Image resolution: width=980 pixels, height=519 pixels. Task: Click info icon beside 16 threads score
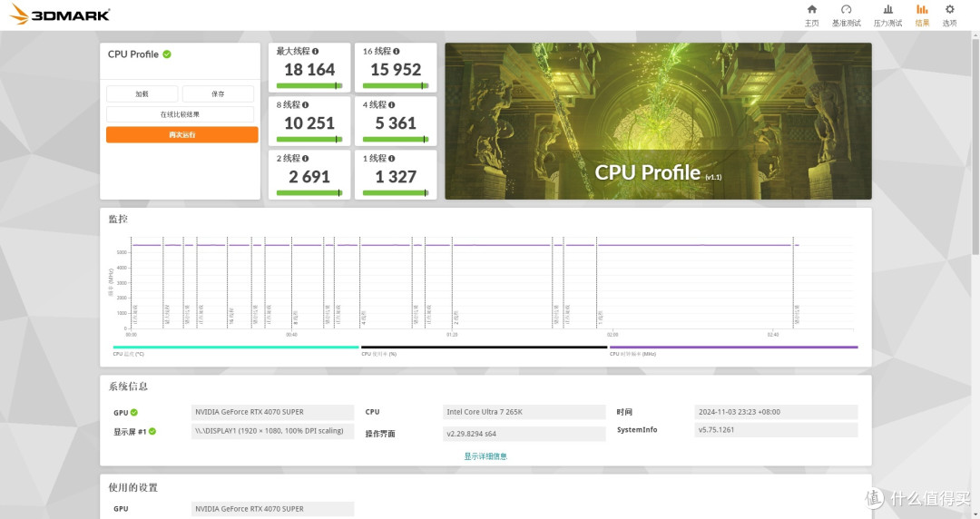click(397, 52)
